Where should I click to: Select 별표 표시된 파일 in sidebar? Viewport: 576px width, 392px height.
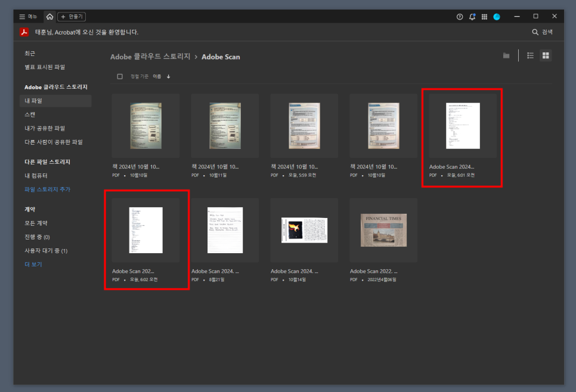[45, 67]
